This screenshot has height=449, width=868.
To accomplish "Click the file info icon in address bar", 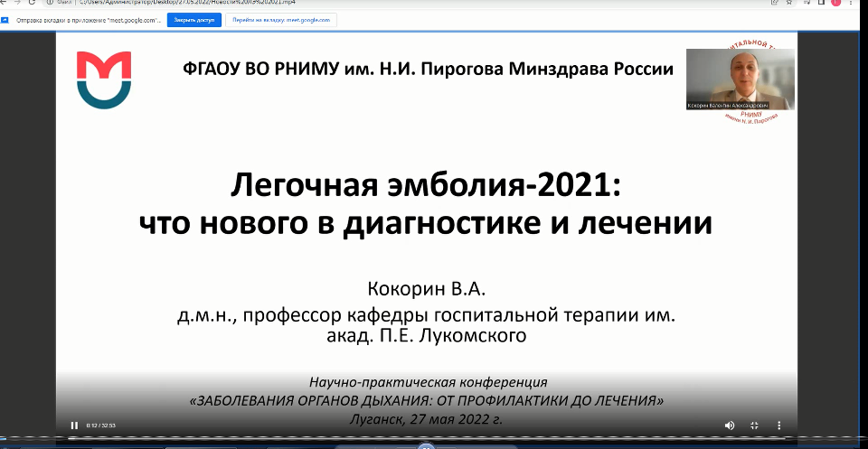I will [51, 2].
